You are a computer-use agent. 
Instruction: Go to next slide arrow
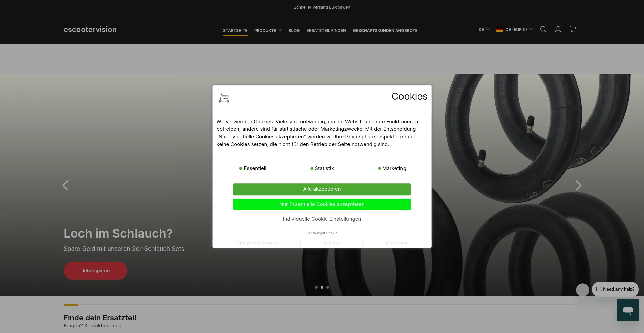click(578, 185)
